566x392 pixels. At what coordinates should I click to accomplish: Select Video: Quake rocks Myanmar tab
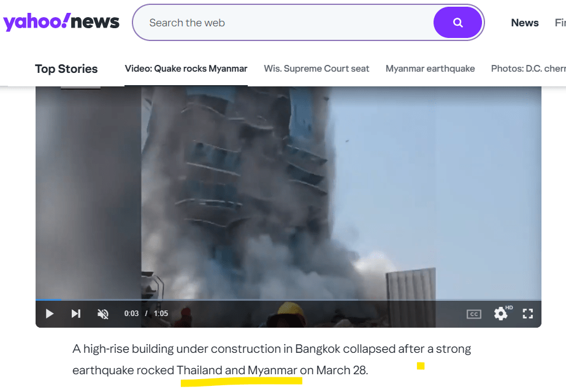pyautogui.click(x=186, y=69)
